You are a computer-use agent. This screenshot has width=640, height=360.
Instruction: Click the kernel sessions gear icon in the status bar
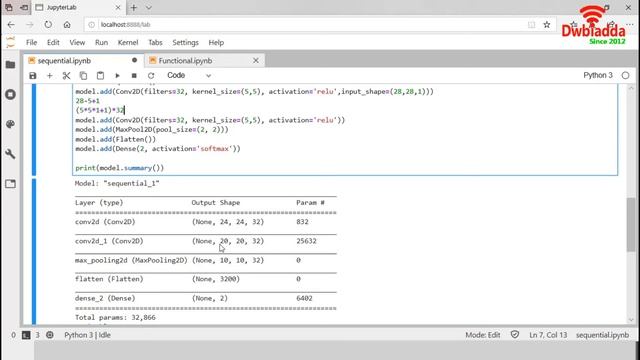[50, 335]
